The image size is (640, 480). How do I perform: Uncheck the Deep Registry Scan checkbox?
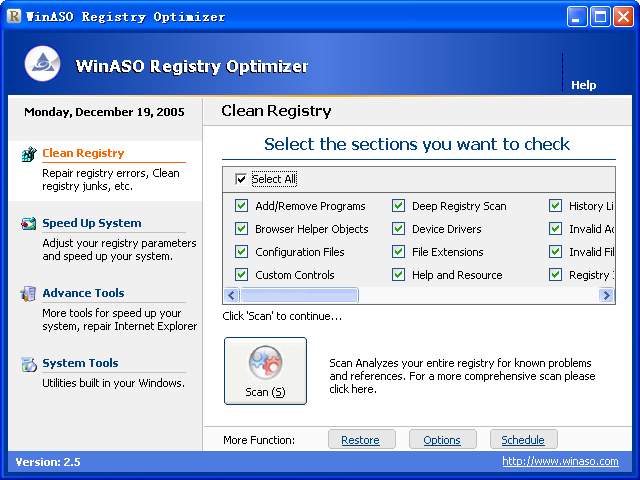398,205
